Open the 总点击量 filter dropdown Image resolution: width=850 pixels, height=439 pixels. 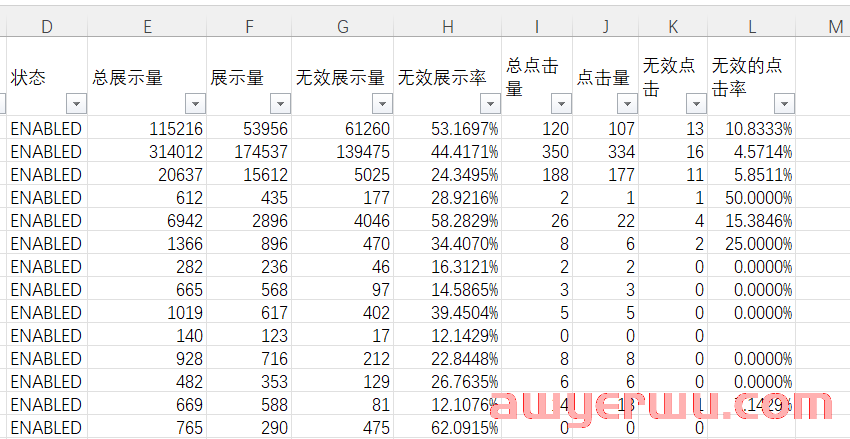pyautogui.click(x=561, y=104)
